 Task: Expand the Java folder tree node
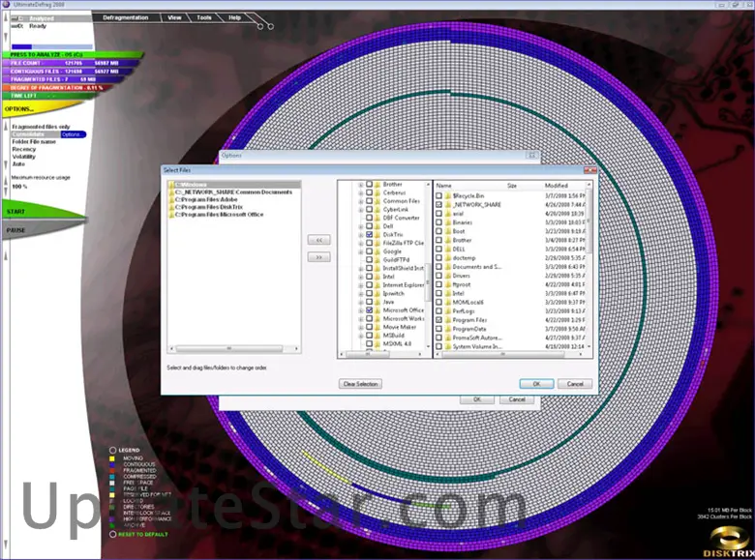pyautogui.click(x=360, y=302)
